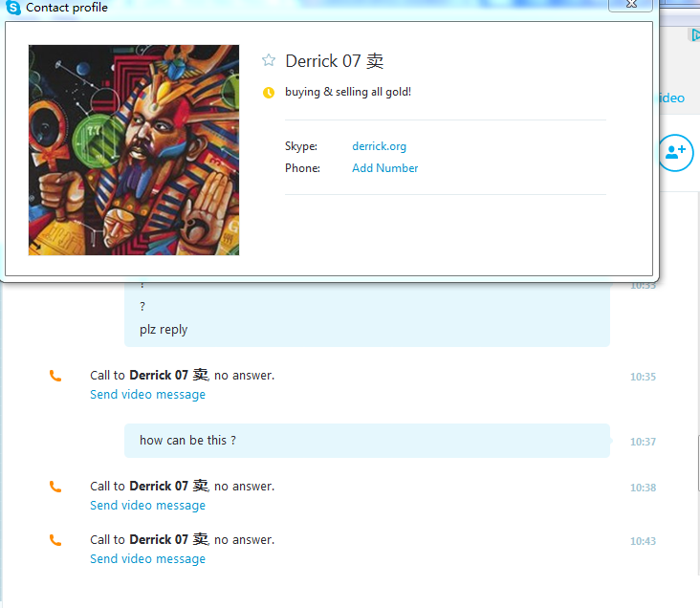Click the 'Skype:' field label
This screenshot has height=608, width=700.
301,146
